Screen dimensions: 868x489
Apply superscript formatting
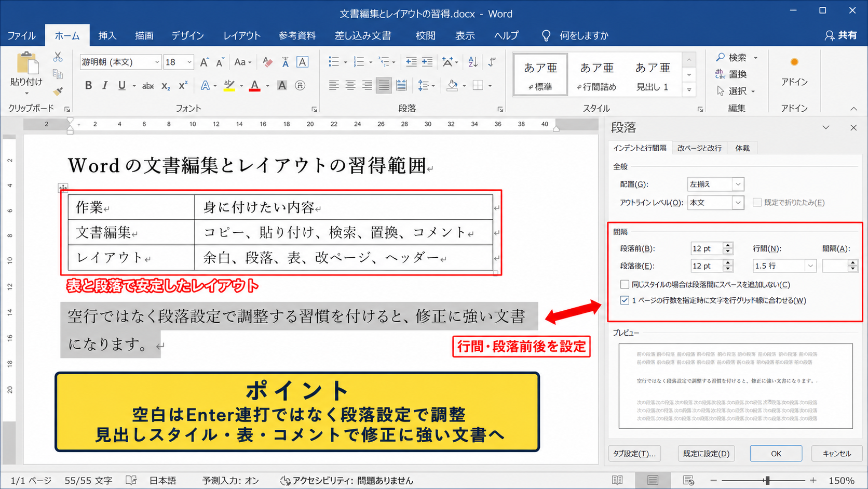[183, 85]
